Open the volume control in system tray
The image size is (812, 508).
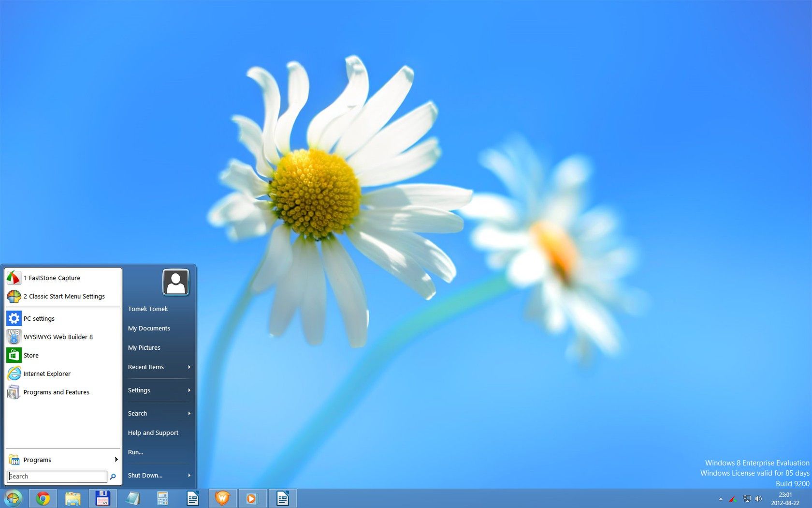758,499
